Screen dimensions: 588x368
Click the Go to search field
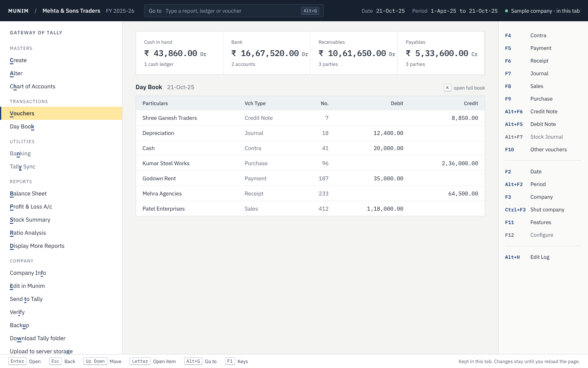(x=234, y=11)
